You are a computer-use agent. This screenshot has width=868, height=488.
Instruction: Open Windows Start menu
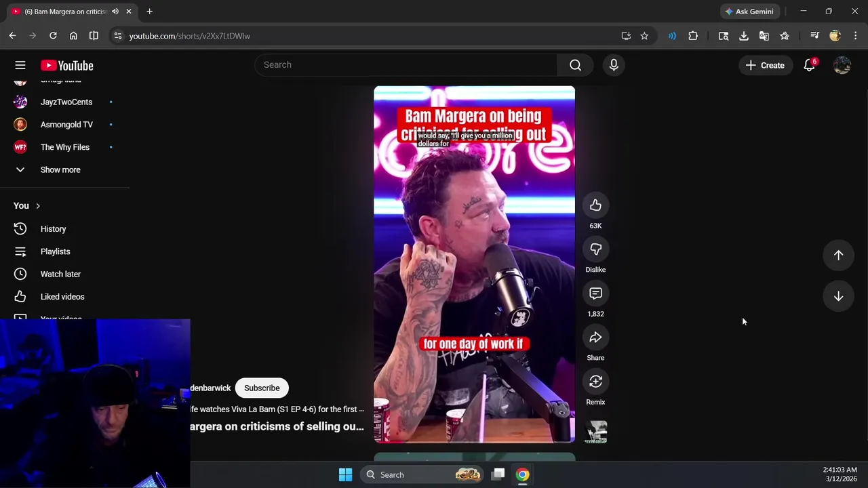345,475
